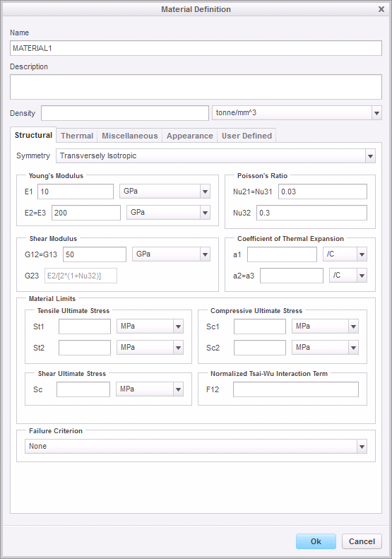
Task: Click into the Density value field
Action: [125, 113]
